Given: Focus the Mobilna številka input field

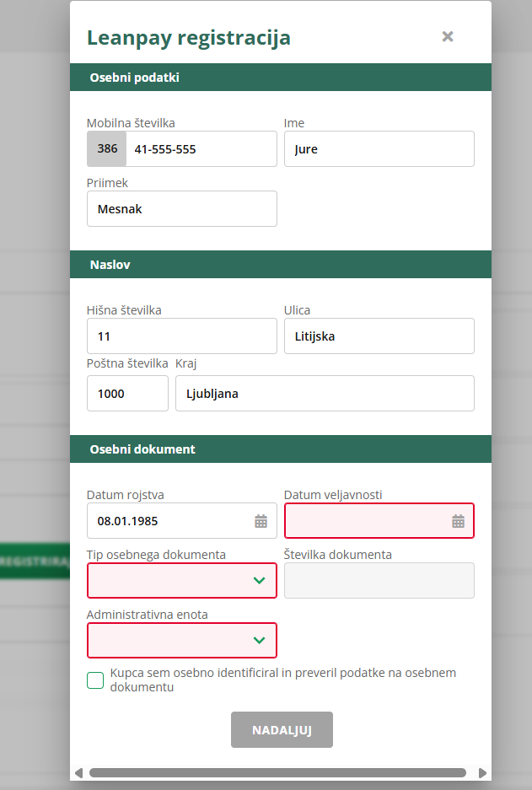Looking at the screenshot, I should [201, 149].
